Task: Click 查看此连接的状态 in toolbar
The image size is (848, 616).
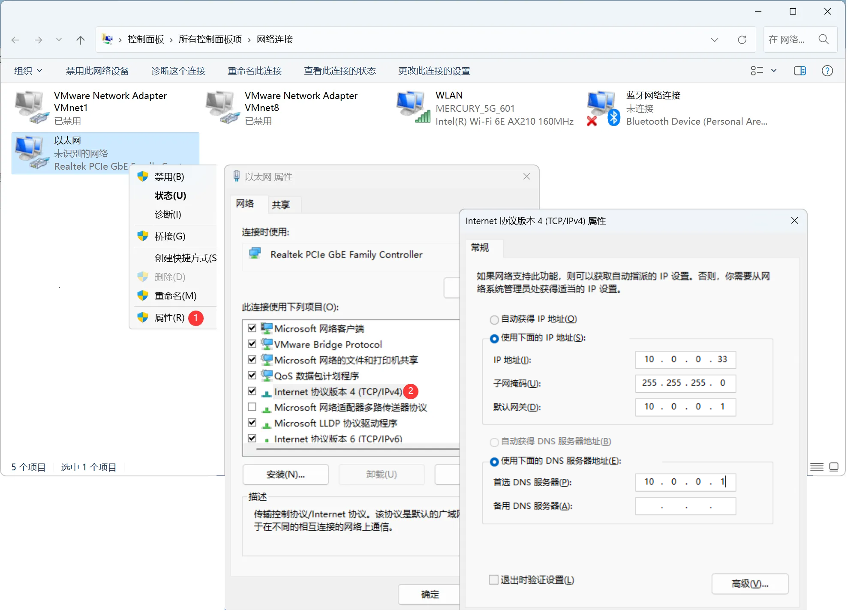Action: [340, 71]
